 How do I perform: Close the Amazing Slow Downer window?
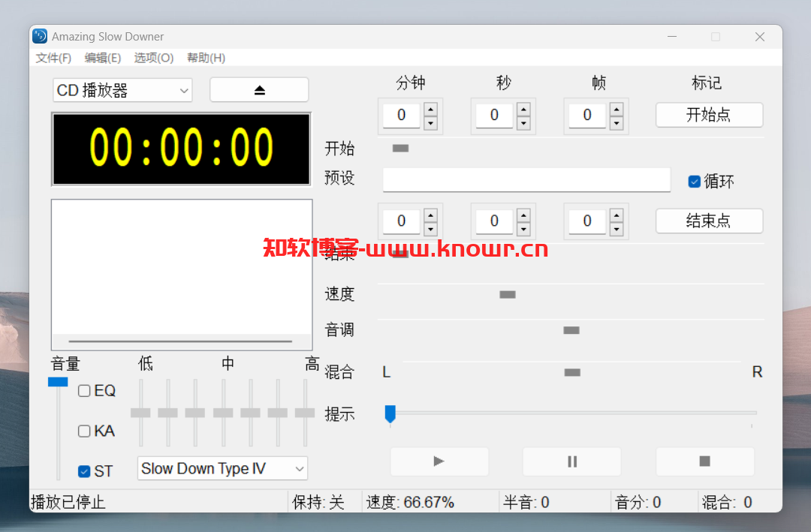[759, 37]
